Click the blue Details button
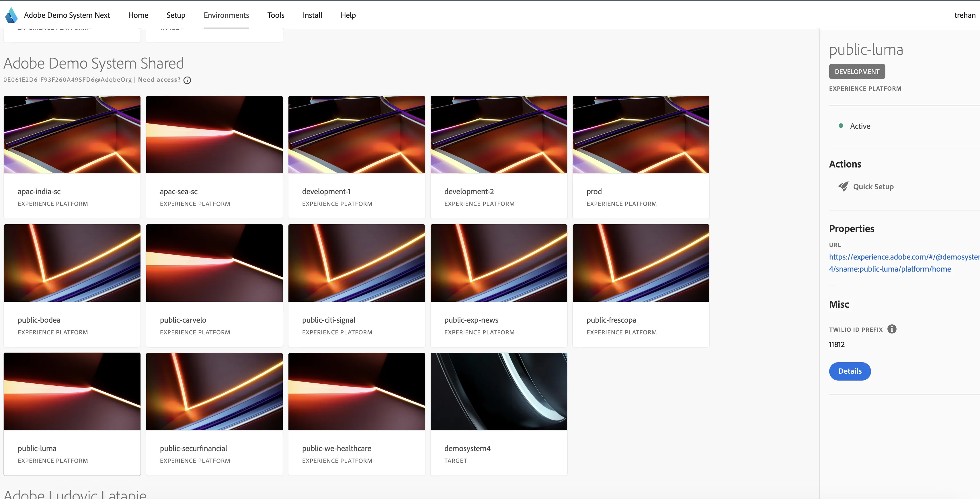The image size is (980, 499). pyautogui.click(x=850, y=371)
